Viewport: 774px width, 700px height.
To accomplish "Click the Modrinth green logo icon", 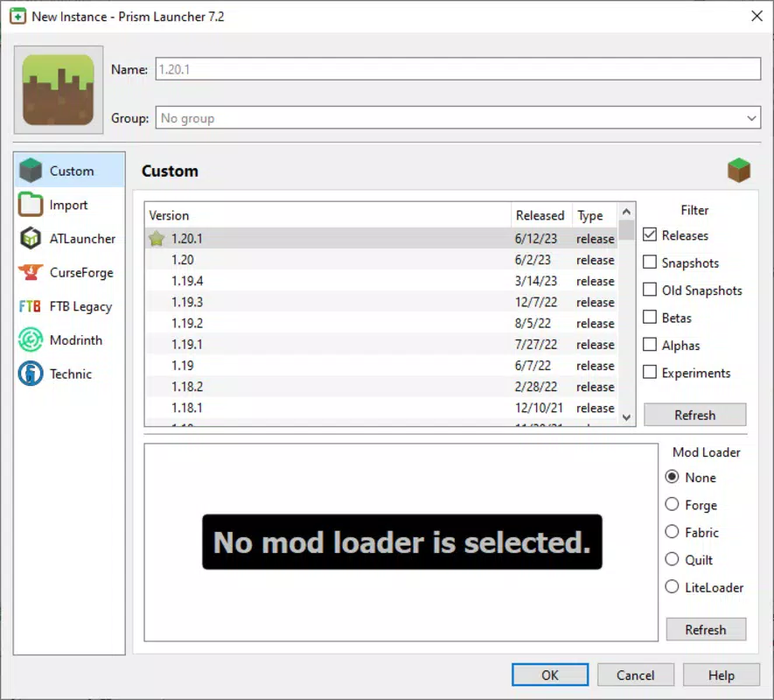I will 31,339.
